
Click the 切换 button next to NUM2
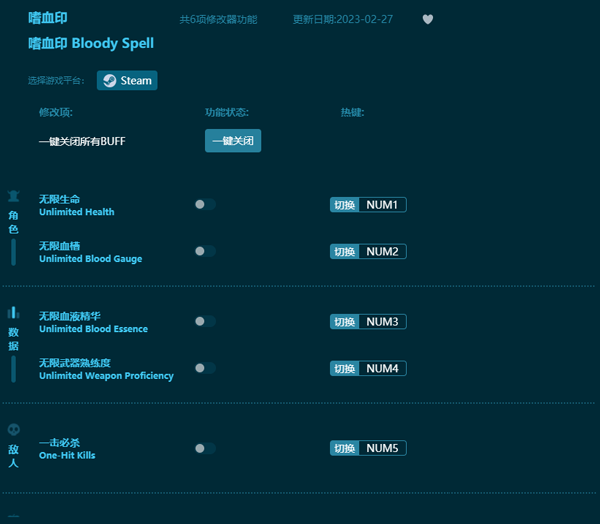344,251
